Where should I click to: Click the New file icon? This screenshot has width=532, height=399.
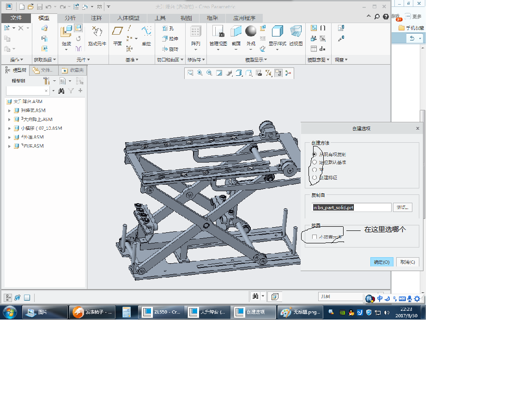[x=22, y=6]
